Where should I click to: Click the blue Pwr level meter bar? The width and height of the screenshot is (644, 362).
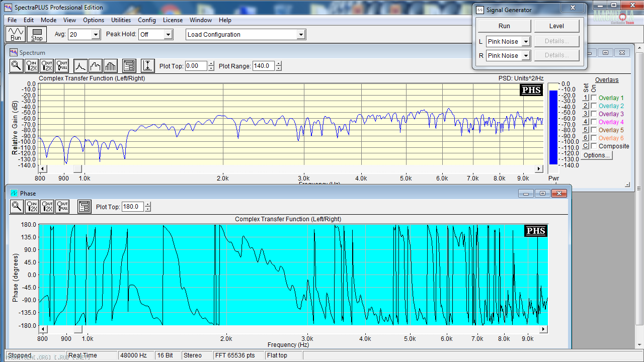click(553, 127)
